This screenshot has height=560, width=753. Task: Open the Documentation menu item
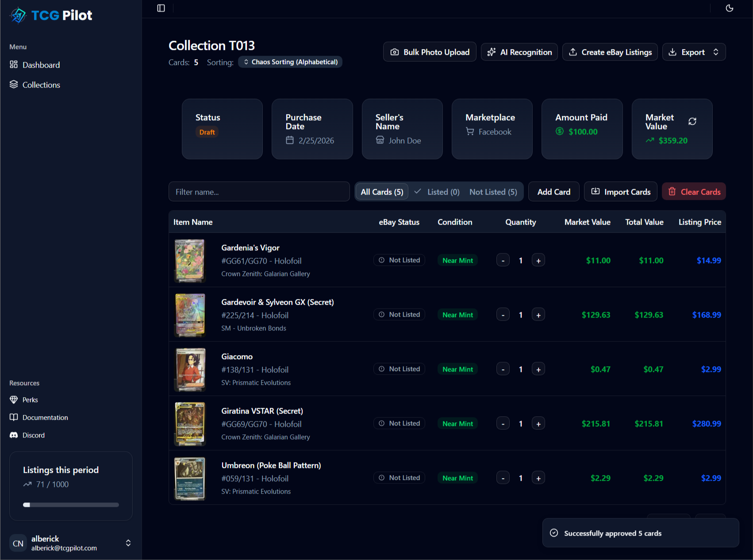[45, 417]
